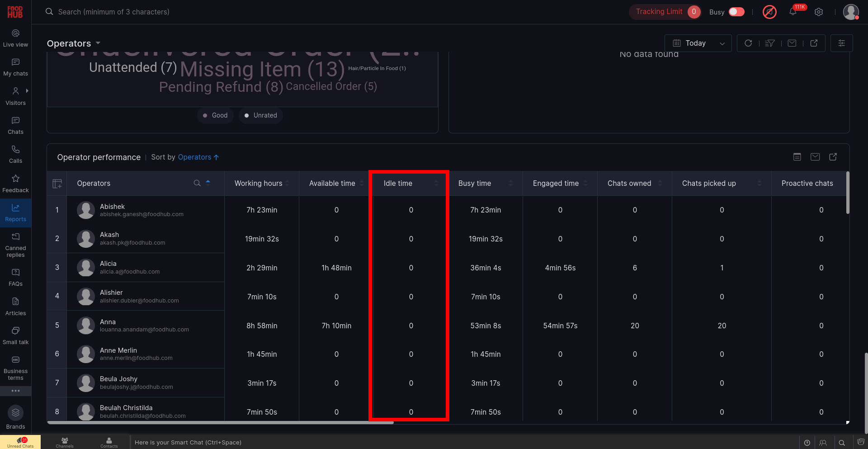Click the column chooser icon in table header
The width and height of the screenshot is (868, 449).
[x=57, y=184]
